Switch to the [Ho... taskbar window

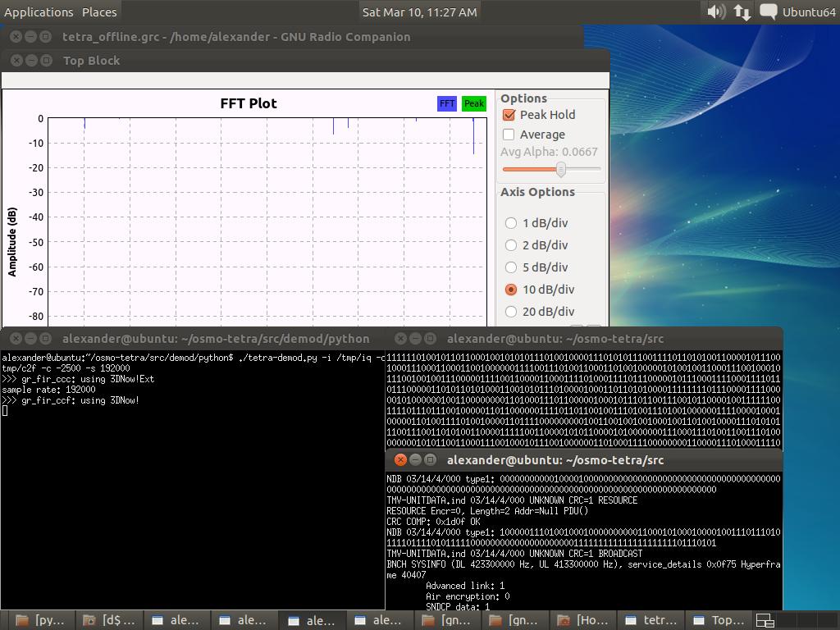point(583,620)
